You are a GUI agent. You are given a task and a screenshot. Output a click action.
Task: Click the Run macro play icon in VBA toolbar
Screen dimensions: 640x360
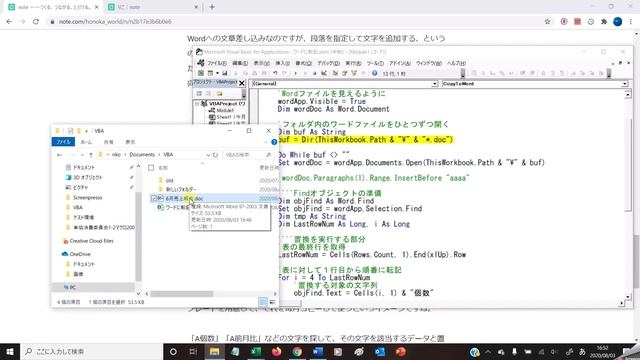click(296, 73)
